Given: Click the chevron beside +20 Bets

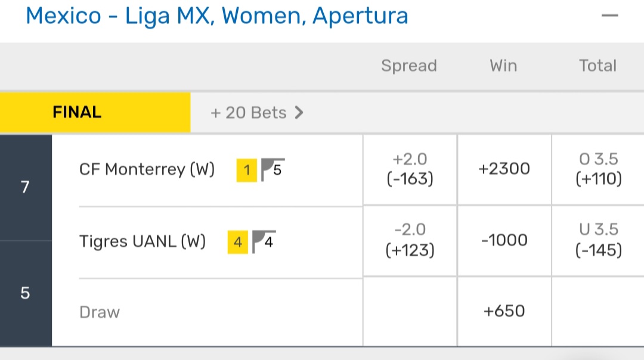Looking at the screenshot, I should click(299, 113).
